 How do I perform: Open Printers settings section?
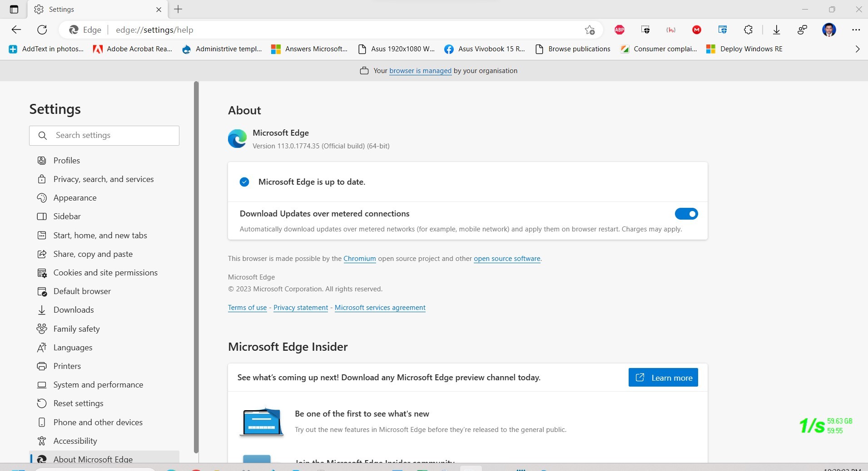pos(104,366)
